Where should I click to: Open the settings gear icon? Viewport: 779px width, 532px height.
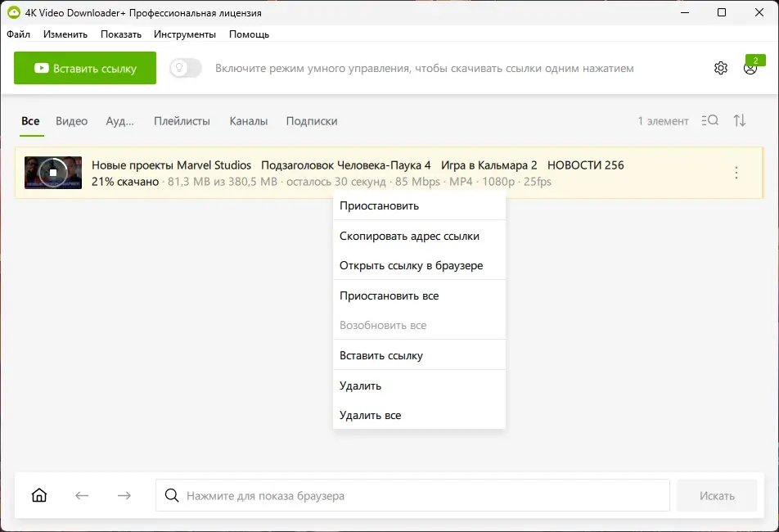(720, 68)
